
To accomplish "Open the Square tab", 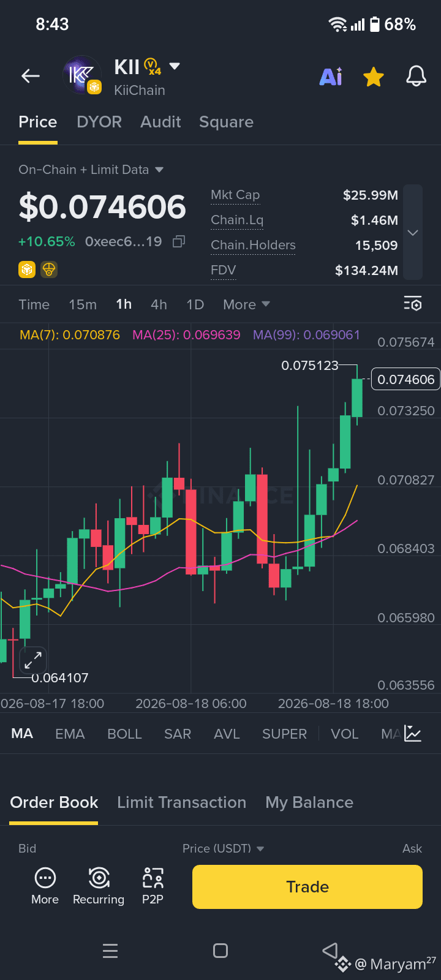I will click(226, 122).
